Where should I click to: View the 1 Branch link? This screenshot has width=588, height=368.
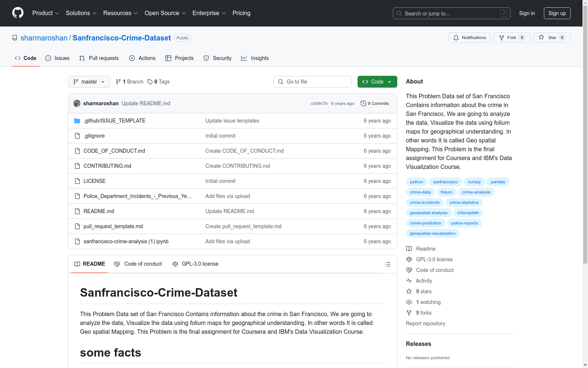129,82
